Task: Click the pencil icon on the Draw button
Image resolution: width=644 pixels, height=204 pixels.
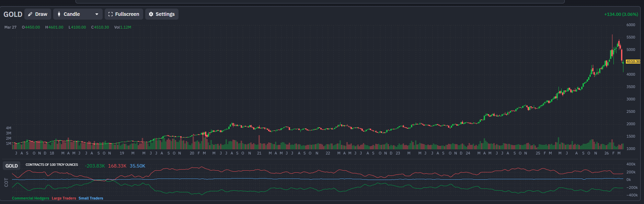Action: [30, 14]
